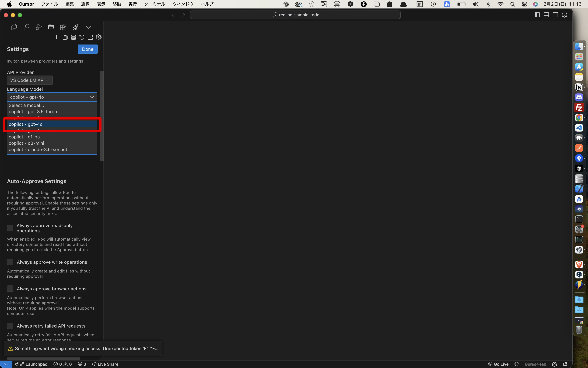Click the Done button
This screenshot has height=368, width=588.
tap(87, 49)
